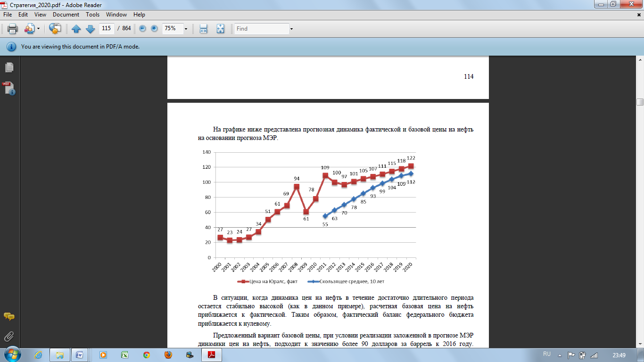Zoom in with the plus button
This screenshot has height=362, width=644.
154,28
